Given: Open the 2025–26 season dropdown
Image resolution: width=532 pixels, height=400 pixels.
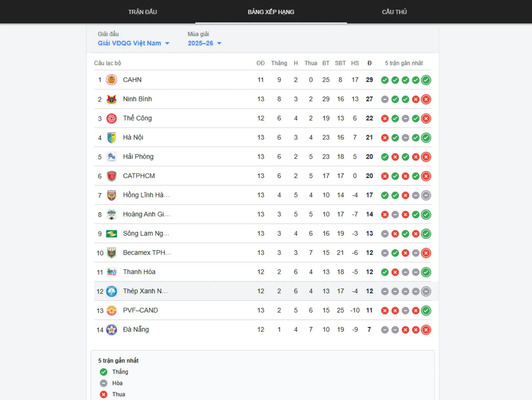Looking at the screenshot, I should (204, 43).
